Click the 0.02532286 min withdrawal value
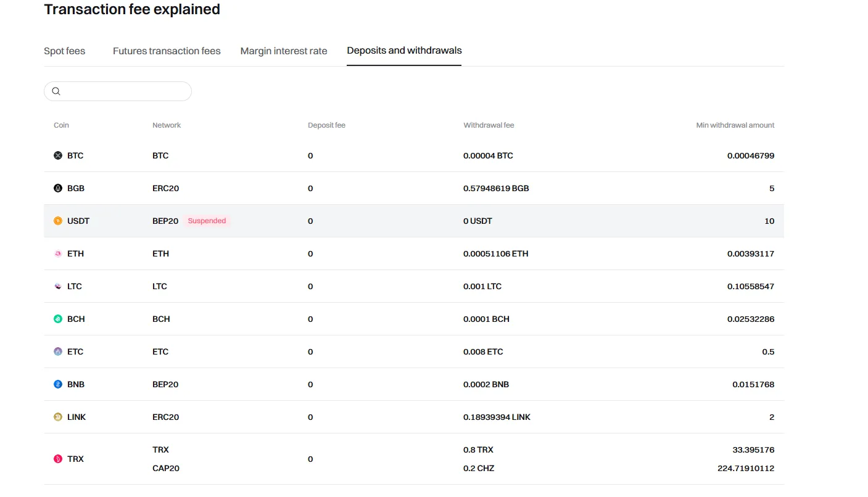 (751, 319)
